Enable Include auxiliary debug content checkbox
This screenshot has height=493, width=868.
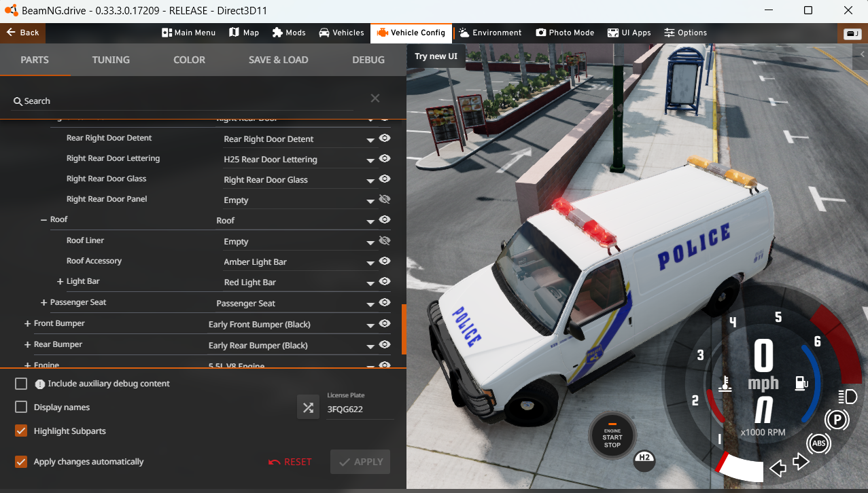(x=21, y=384)
